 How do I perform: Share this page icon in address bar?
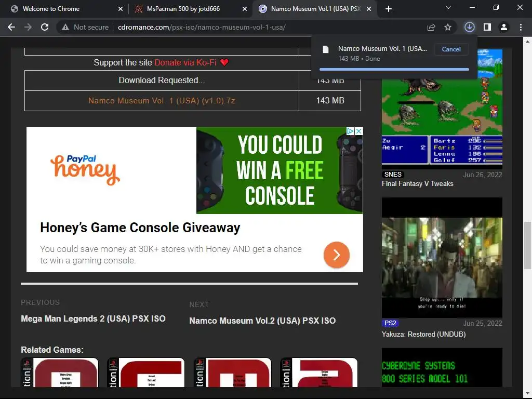click(431, 27)
